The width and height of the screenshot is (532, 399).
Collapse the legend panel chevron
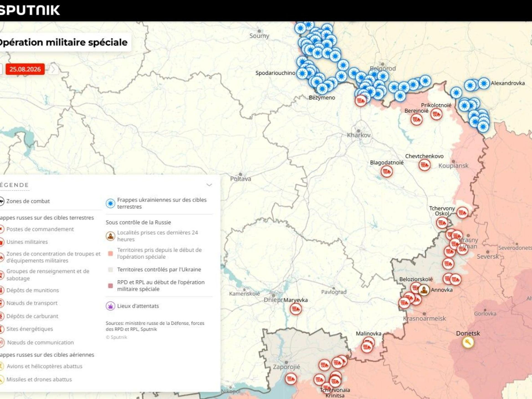(x=209, y=185)
